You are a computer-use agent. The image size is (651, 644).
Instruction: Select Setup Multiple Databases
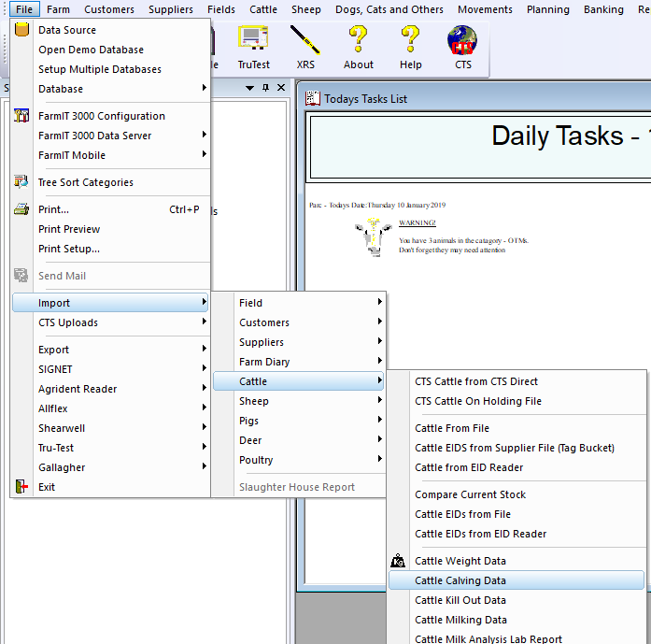coord(110,69)
